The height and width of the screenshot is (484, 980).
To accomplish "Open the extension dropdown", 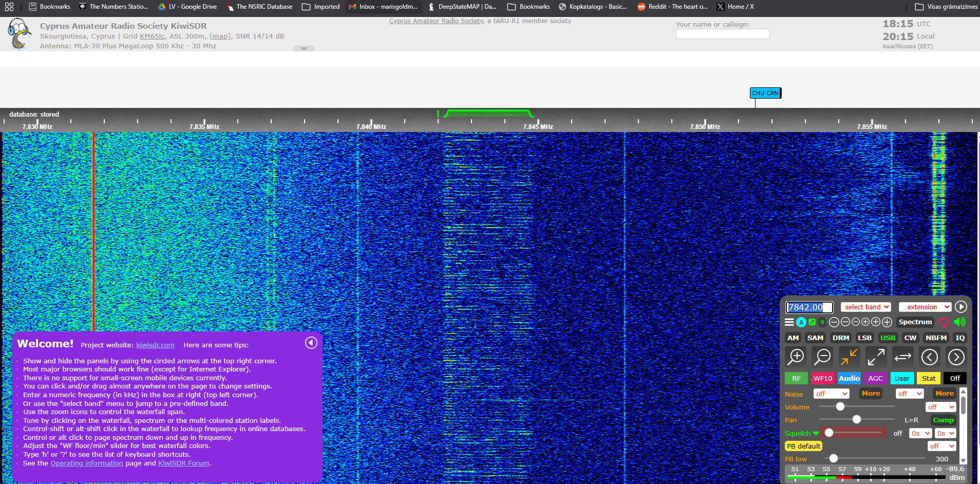I will pyautogui.click(x=925, y=307).
